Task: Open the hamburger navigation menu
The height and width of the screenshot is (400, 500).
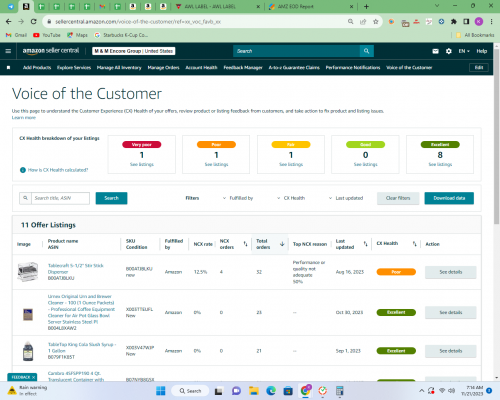Action: pyautogui.click(x=8, y=51)
